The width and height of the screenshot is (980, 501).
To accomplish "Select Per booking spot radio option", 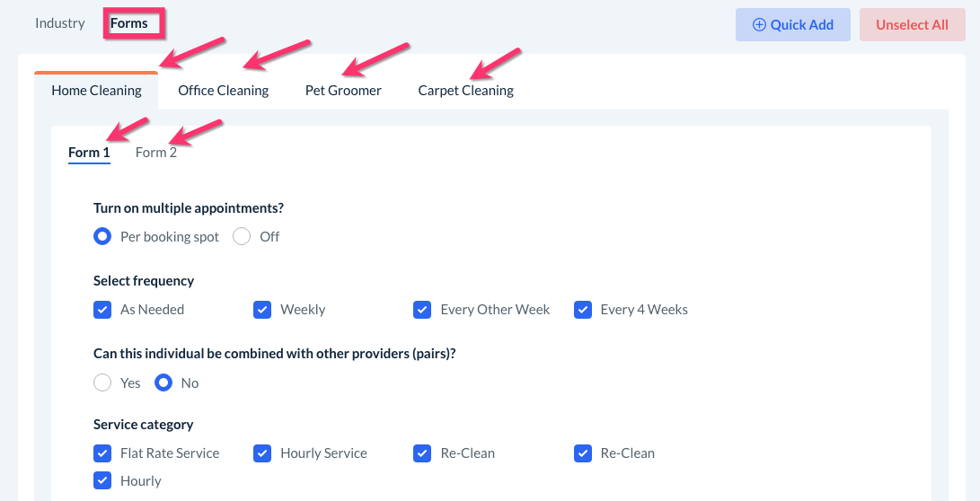I will pyautogui.click(x=102, y=237).
